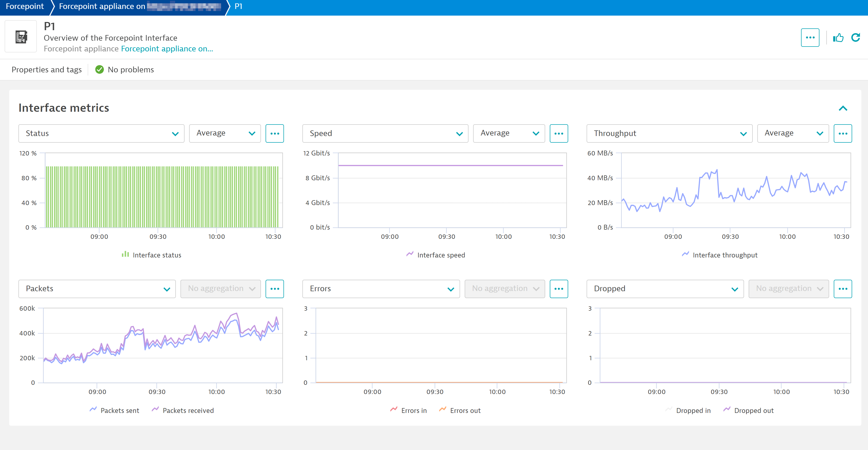The width and height of the screenshot is (868, 450).
Task: Open the Forcepoint appliance link
Action: [167, 49]
